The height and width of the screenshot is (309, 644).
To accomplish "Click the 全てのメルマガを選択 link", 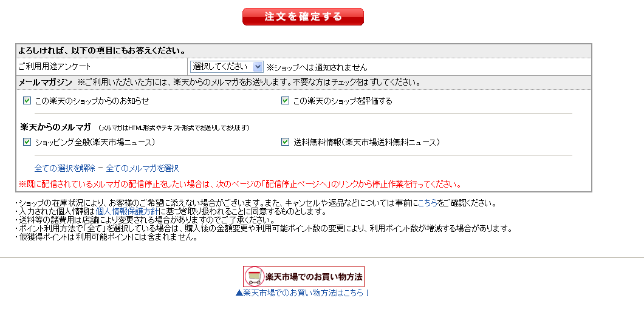I will (x=142, y=168).
